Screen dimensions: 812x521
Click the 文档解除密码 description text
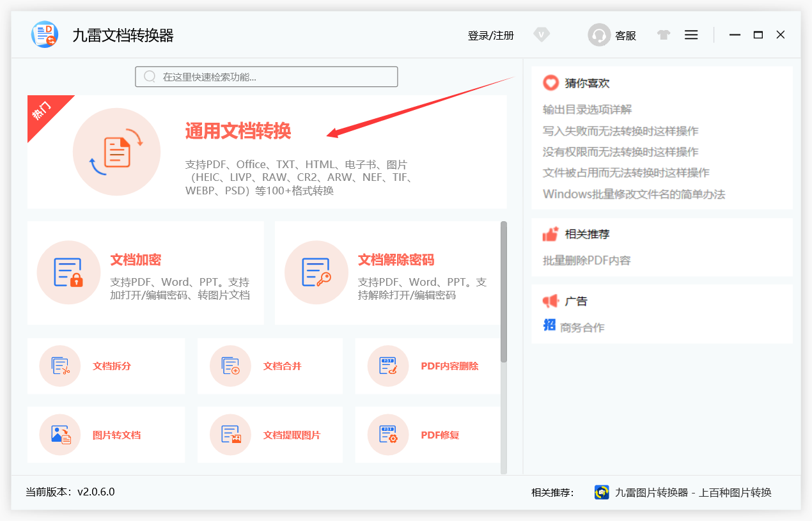(422, 288)
